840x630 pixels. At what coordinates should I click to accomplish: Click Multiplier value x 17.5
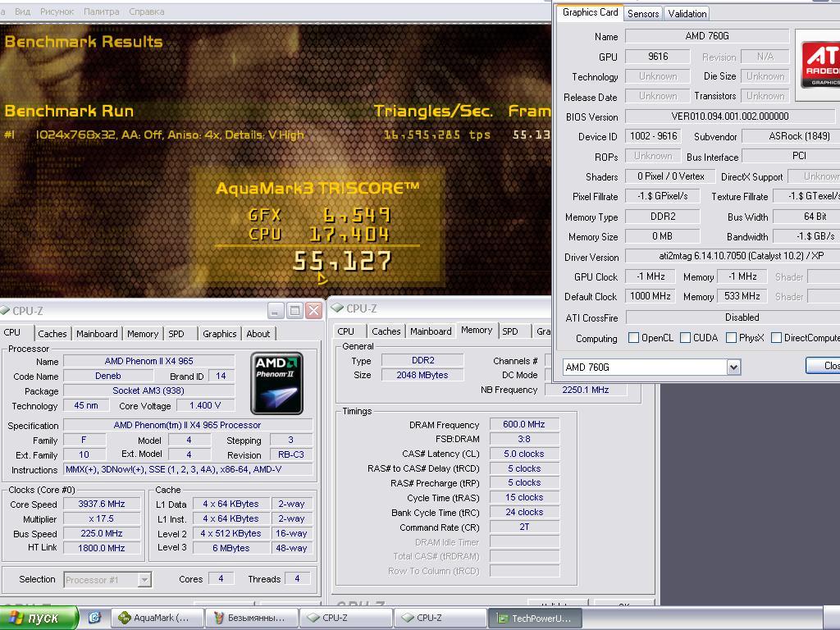pos(102,519)
